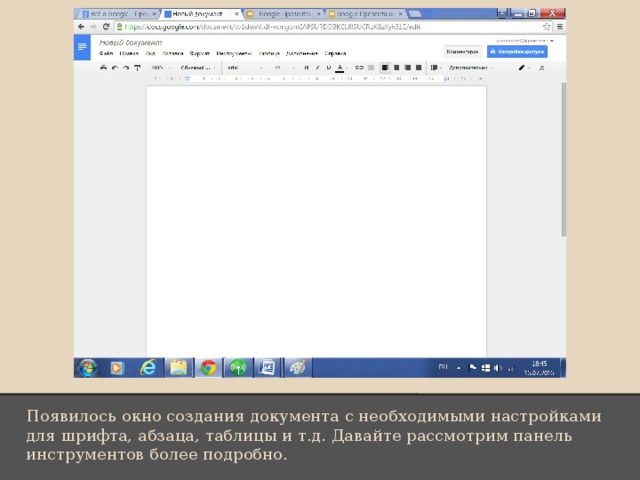
Task: Open Microsoft Word from taskbar
Action: (267, 368)
